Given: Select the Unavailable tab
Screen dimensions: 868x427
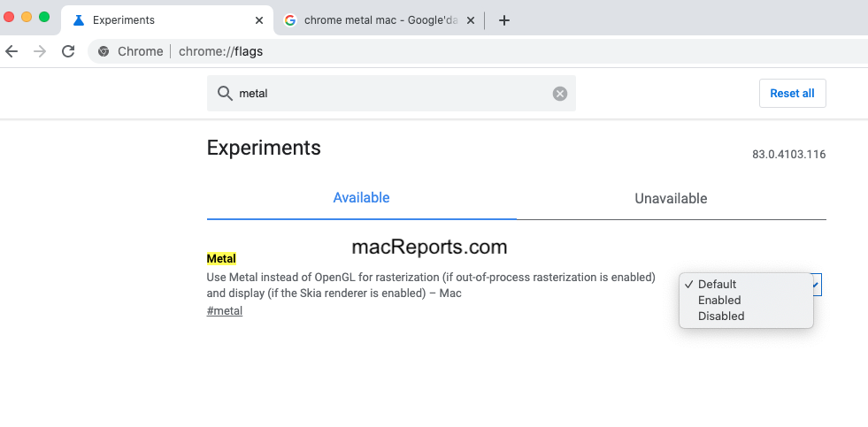Looking at the screenshot, I should [x=671, y=199].
